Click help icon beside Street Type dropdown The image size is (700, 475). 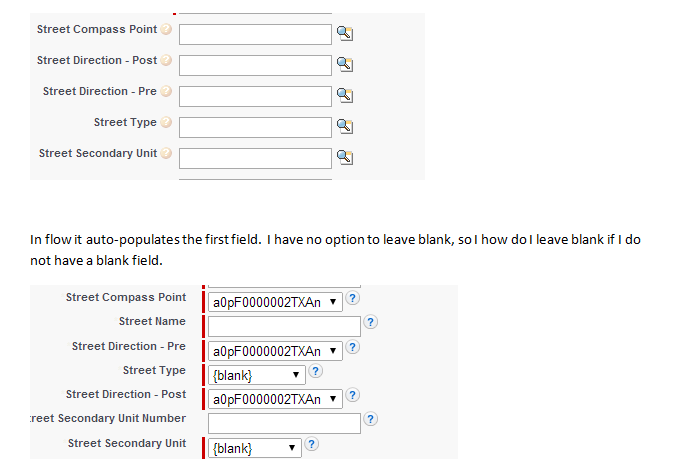315,372
